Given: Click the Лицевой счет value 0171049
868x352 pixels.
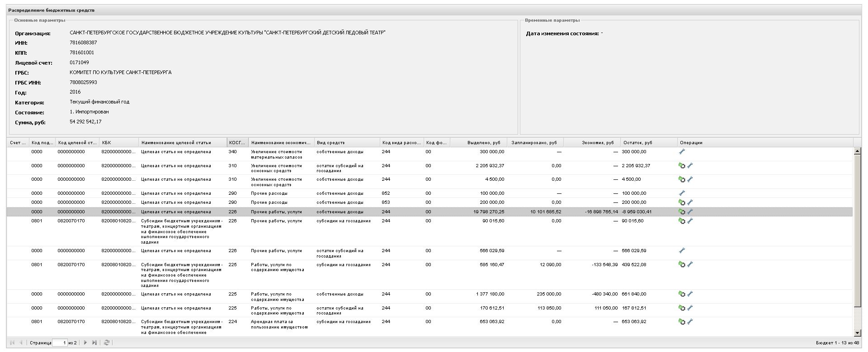Looking at the screenshot, I should point(79,62).
